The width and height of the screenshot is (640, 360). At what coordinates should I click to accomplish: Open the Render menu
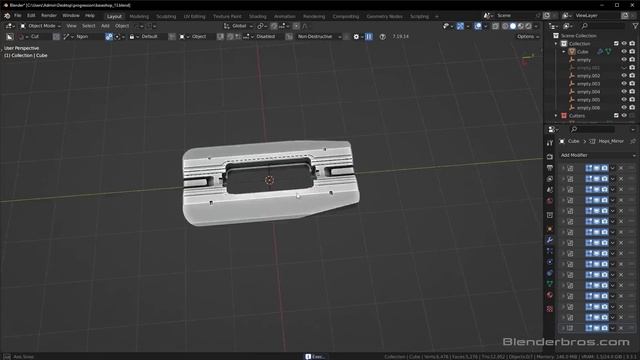click(x=49, y=16)
